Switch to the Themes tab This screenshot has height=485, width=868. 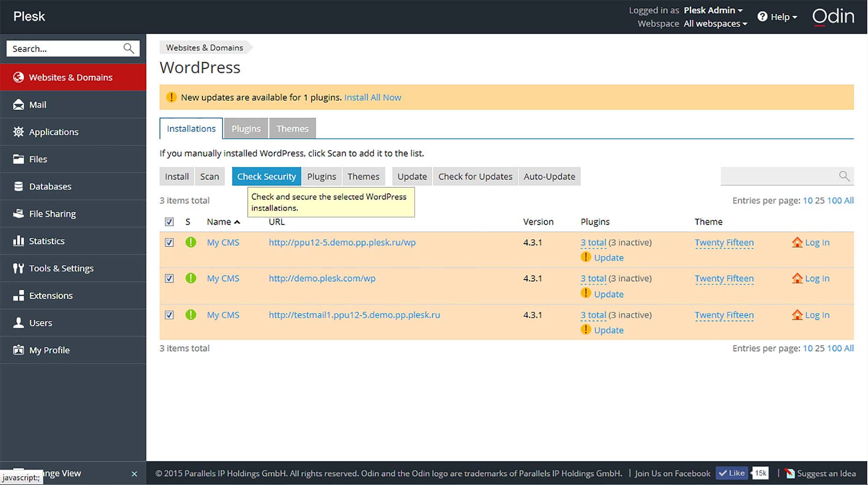pos(292,129)
